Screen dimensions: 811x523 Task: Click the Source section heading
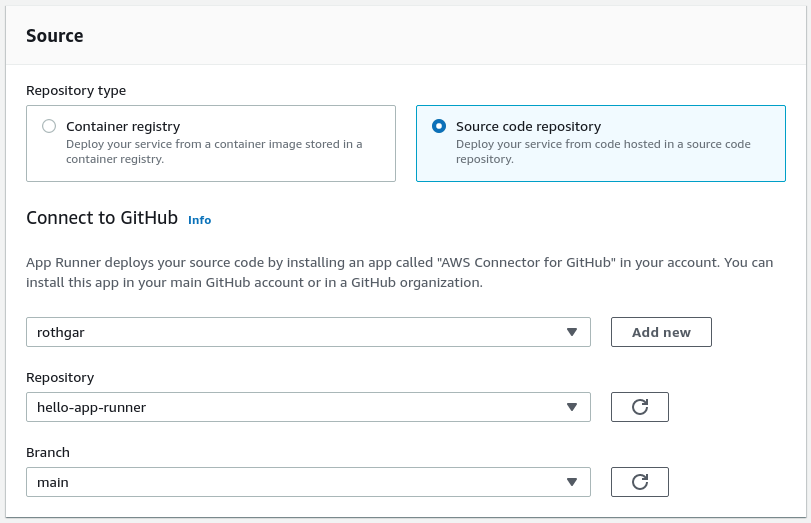(55, 36)
